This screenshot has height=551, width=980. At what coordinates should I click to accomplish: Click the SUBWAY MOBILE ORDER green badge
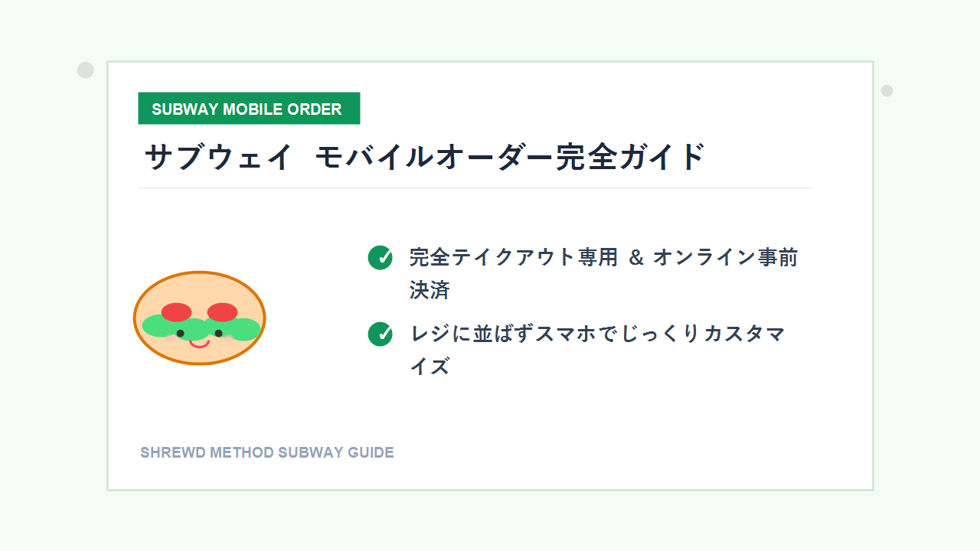point(249,109)
